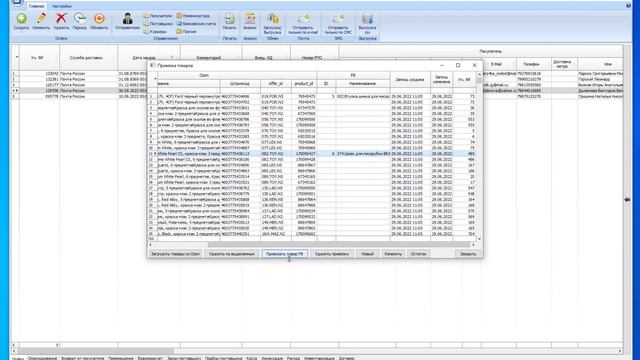The width and height of the screenshot is (640, 360).
Task: Click the Выгрузка database icon
Action: pos(367,19)
